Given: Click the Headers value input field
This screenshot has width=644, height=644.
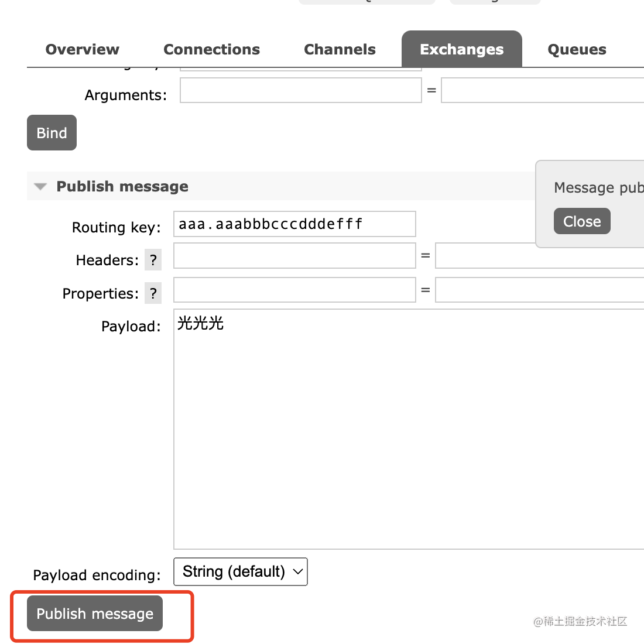Looking at the screenshot, I should [x=539, y=256].
